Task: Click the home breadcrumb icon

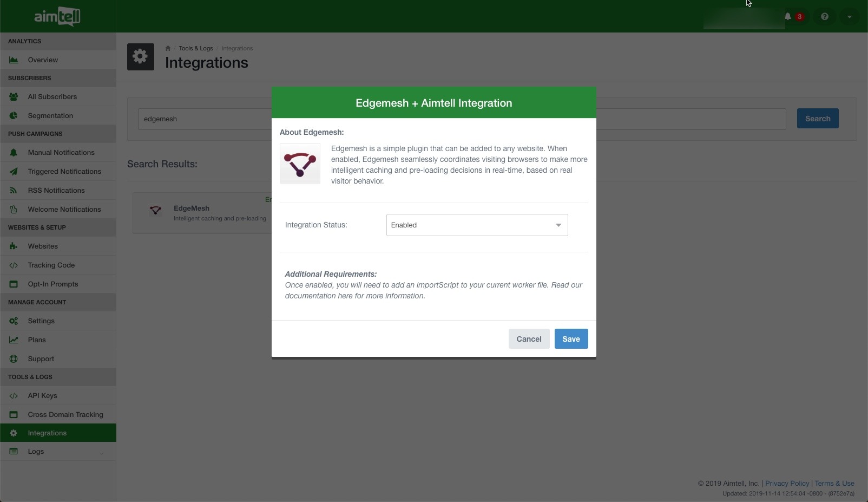Action: (x=168, y=48)
